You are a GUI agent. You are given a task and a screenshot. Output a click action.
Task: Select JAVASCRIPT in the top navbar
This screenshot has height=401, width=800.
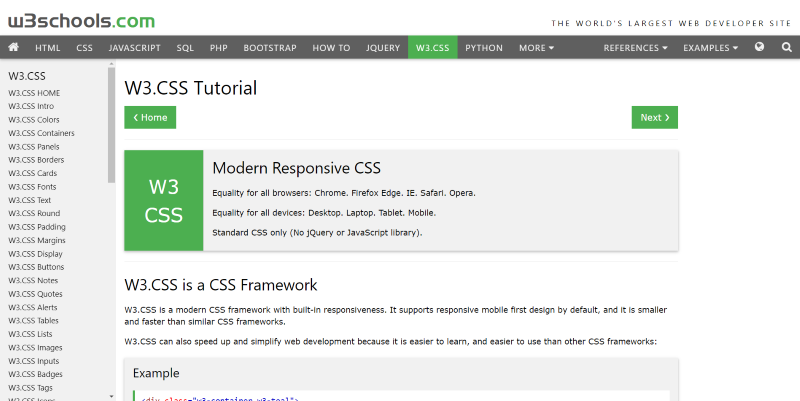coord(134,47)
